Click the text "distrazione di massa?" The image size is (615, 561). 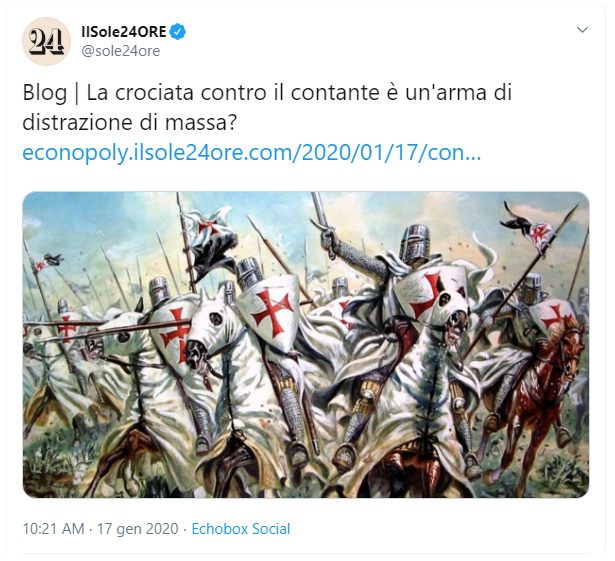tap(130, 123)
